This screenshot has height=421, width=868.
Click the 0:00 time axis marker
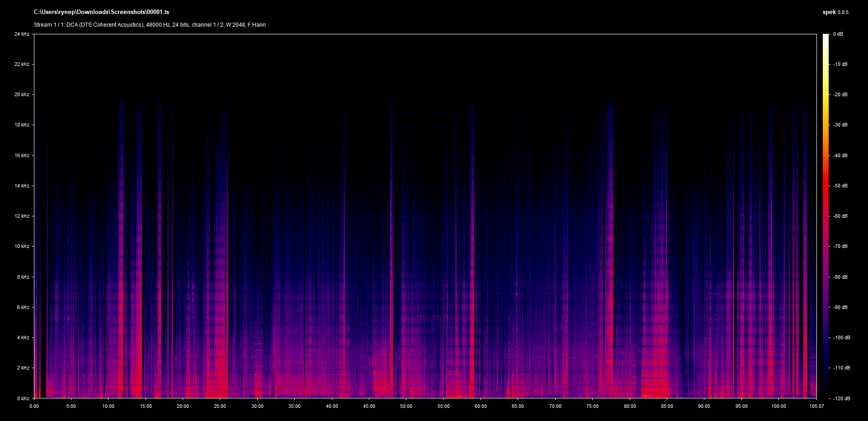(x=34, y=406)
